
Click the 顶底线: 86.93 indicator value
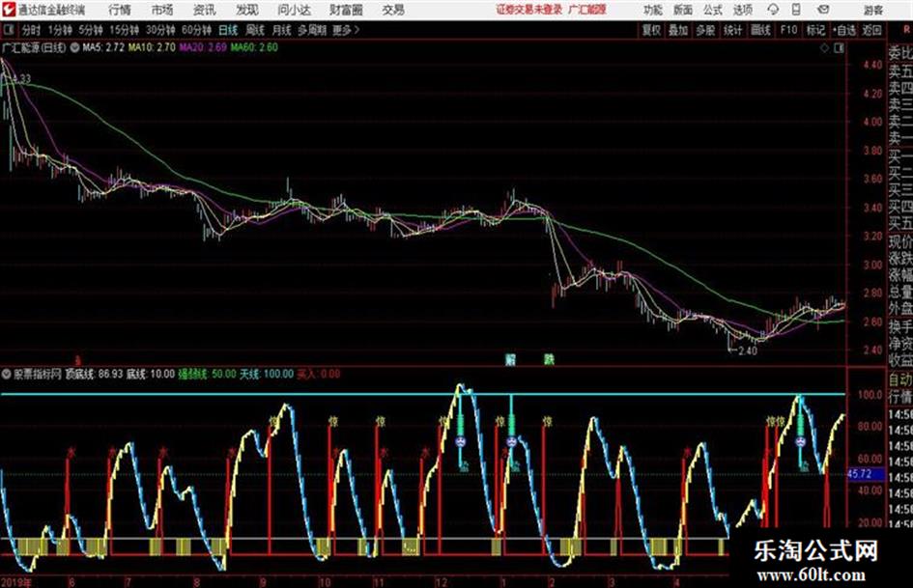(x=94, y=375)
